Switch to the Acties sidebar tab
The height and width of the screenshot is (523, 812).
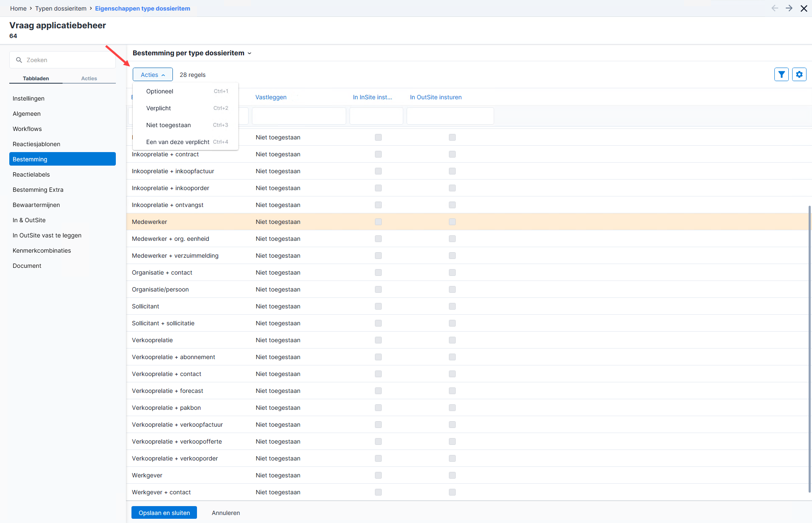89,79
